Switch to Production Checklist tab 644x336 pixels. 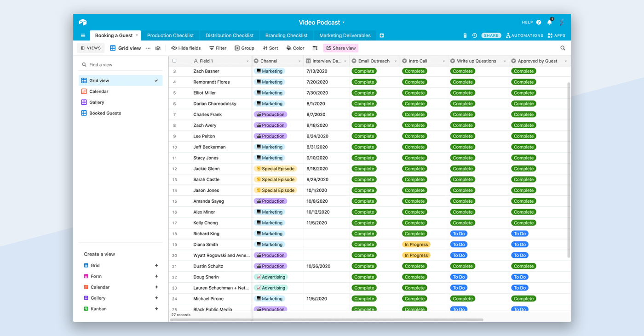pos(170,35)
